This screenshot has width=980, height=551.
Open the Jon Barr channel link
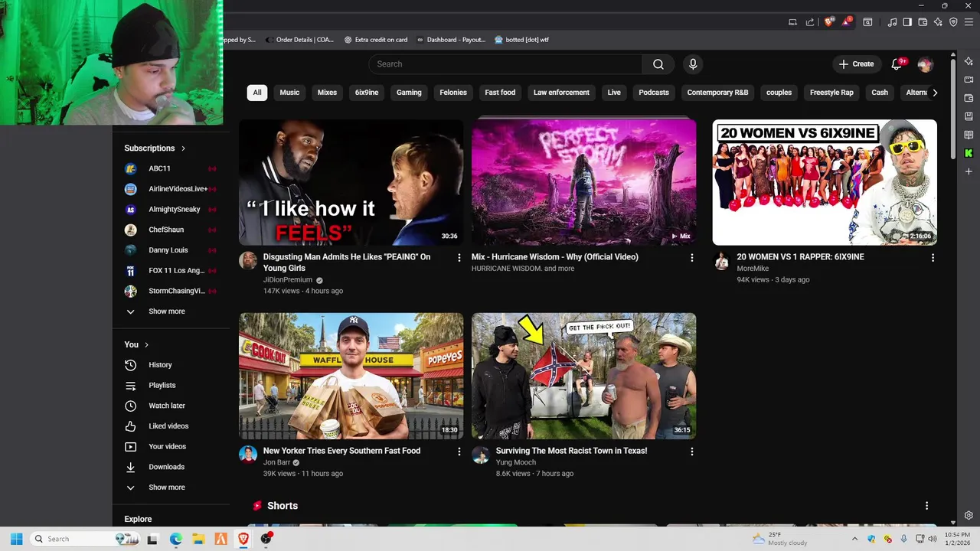[276, 463]
